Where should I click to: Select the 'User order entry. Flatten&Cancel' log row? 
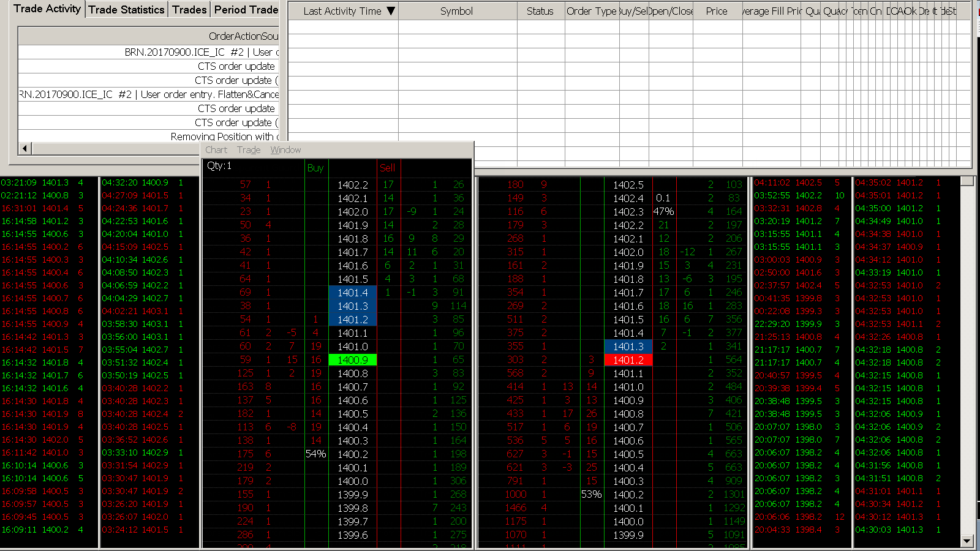[x=149, y=94]
